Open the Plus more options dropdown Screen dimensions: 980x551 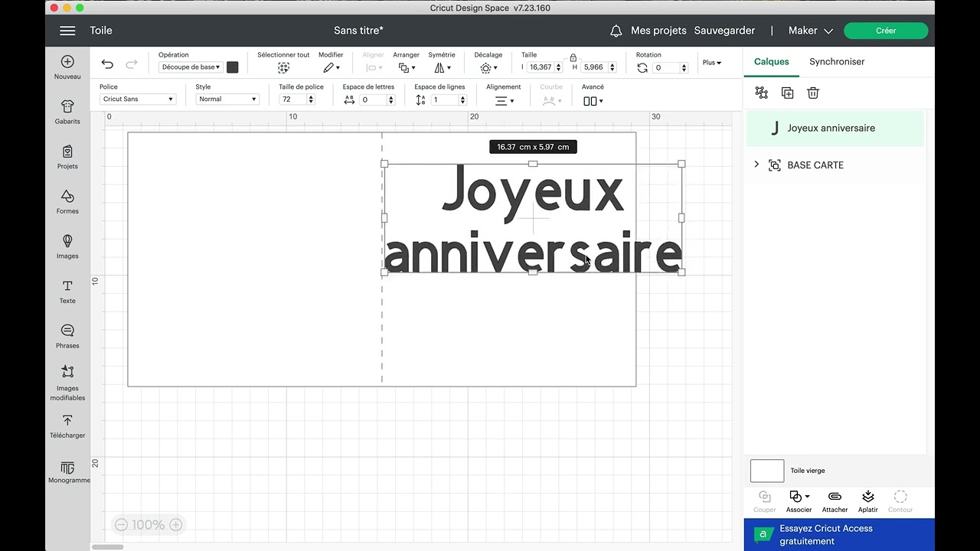[x=712, y=63]
